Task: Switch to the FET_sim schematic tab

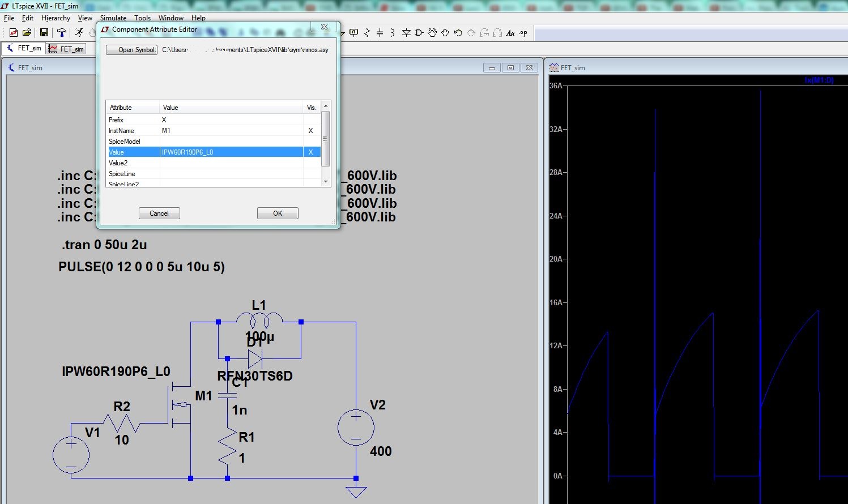Action: pos(24,49)
